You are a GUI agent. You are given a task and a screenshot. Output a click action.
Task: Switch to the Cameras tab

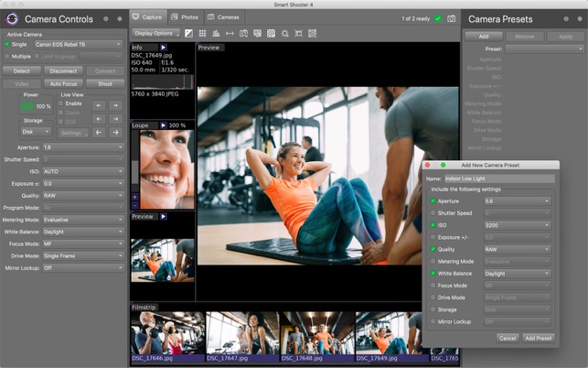click(x=223, y=17)
